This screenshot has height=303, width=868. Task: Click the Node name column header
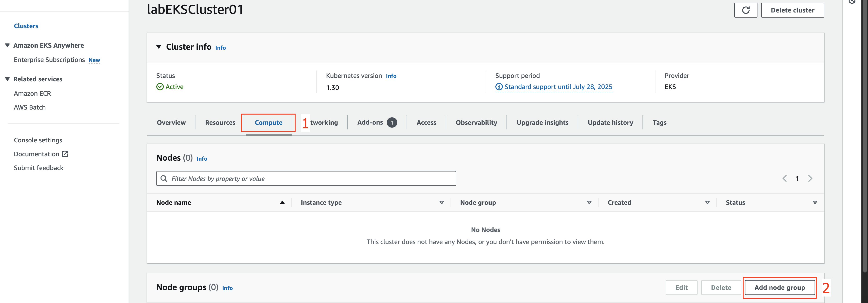[x=173, y=203]
